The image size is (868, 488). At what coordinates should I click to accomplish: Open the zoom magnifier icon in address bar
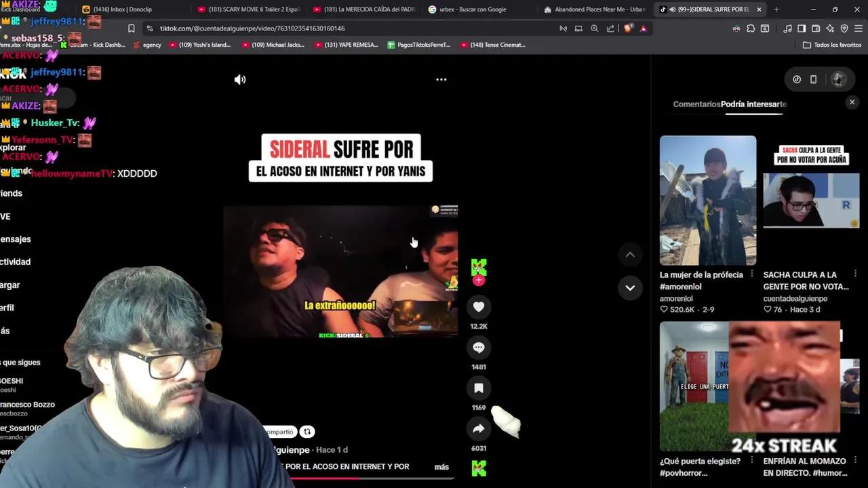(x=594, y=28)
